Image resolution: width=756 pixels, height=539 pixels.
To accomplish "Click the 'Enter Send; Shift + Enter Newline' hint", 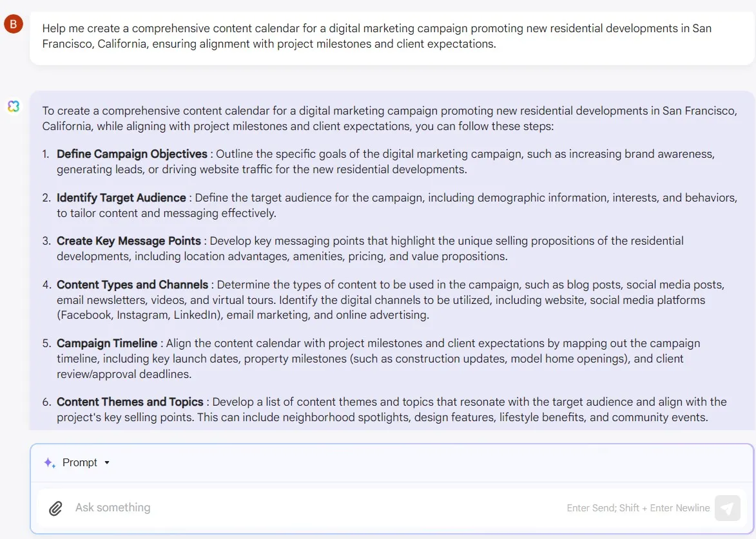I will 638,508.
